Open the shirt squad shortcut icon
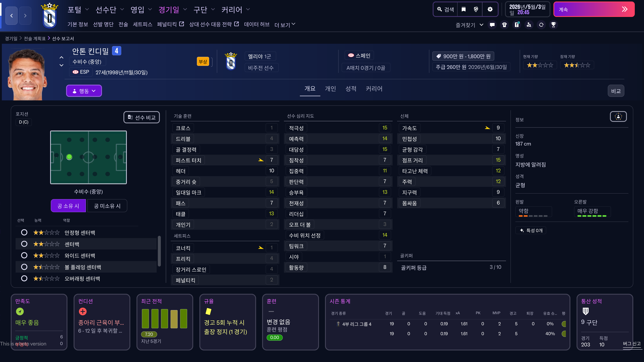This screenshot has width=644, height=362. tap(504, 25)
